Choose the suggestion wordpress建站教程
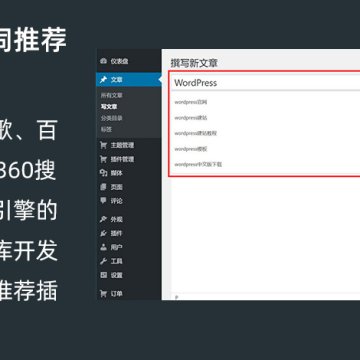Screen dimensions: 360x360 [196, 133]
